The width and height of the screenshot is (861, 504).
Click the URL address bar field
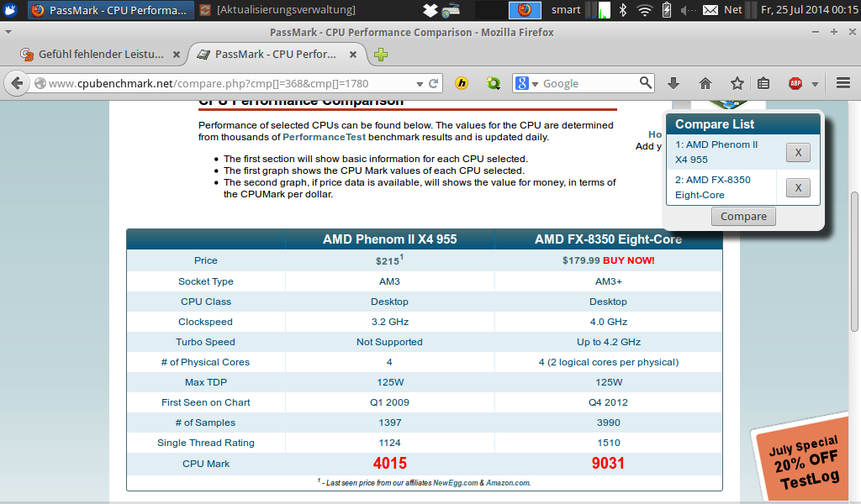point(226,83)
